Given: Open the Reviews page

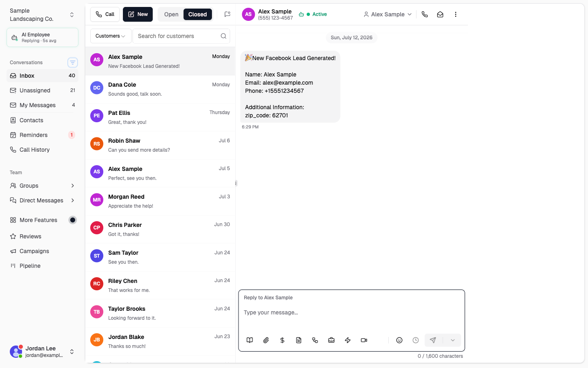Looking at the screenshot, I should (42, 236).
